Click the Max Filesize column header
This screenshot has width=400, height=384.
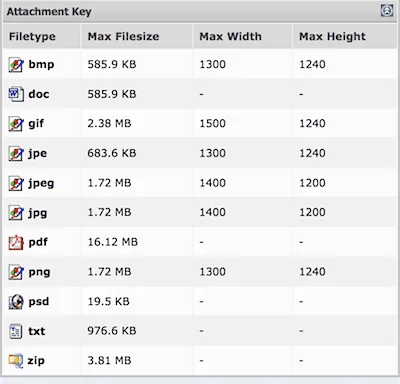(x=123, y=36)
